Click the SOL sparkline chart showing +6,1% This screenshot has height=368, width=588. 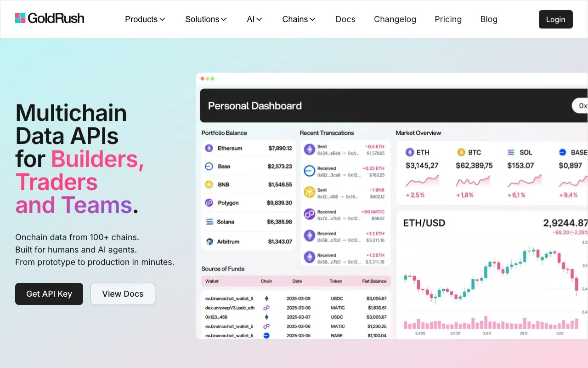tap(525, 181)
